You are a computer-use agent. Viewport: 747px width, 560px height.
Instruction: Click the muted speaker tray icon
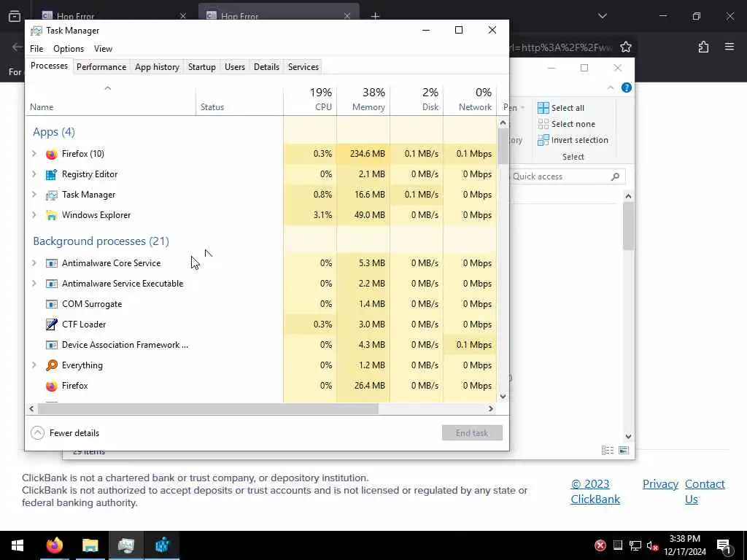(651, 545)
